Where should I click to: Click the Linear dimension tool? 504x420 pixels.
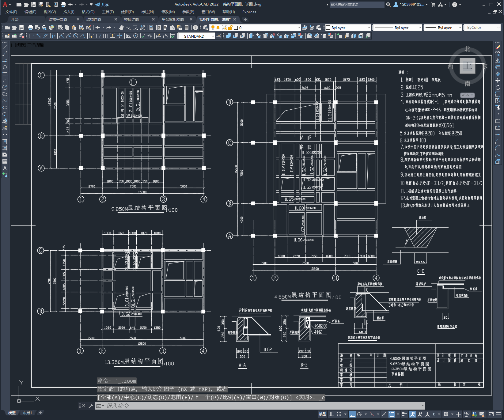(x=32, y=36)
